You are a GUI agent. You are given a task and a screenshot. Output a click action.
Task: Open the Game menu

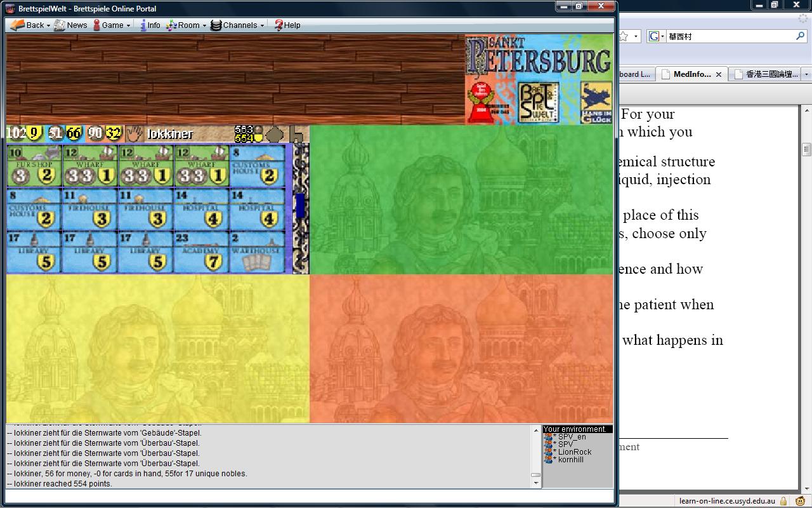(111, 25)
